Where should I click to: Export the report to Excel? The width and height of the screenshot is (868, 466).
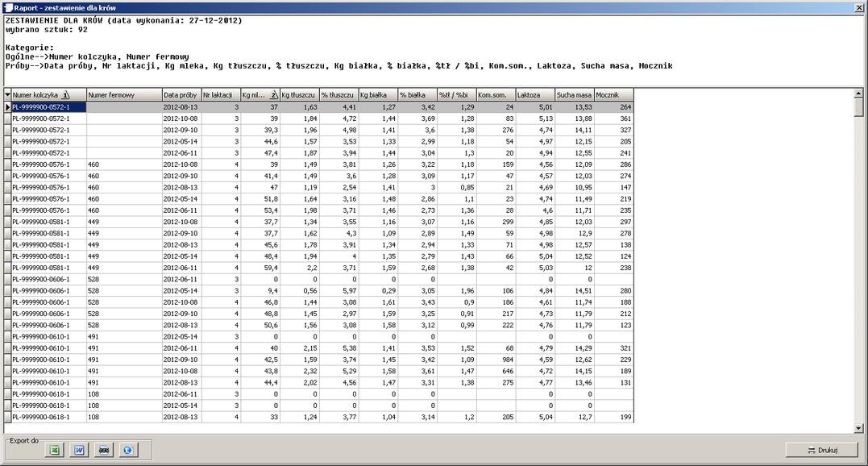(56, 450)
